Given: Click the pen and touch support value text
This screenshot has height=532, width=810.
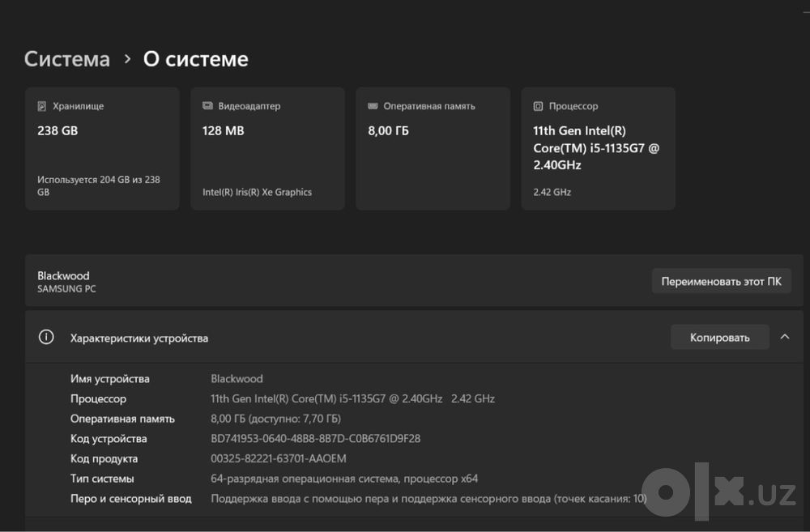Looking at the screenshot, I should click(x=428, y=499).
